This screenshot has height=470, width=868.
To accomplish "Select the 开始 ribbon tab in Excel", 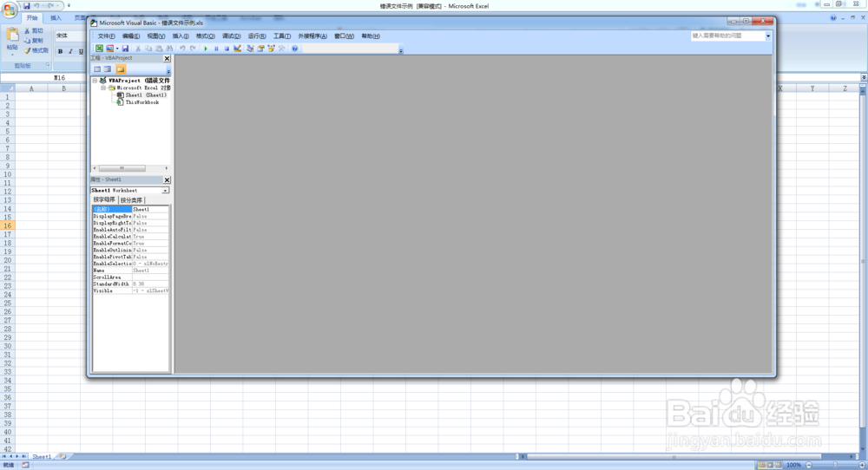I will (x=32, y=17).
